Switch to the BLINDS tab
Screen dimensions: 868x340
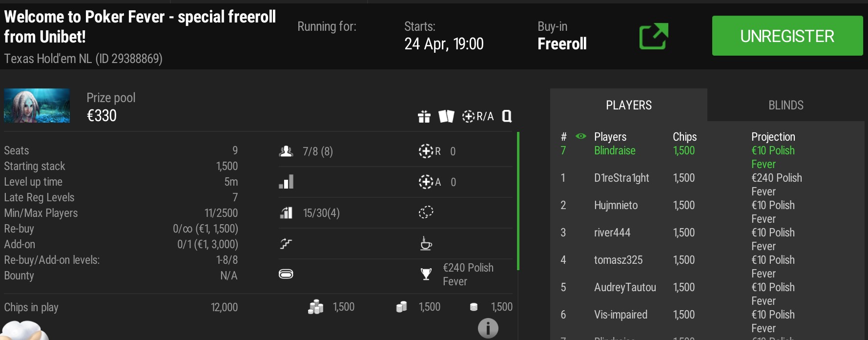[786, 105]
